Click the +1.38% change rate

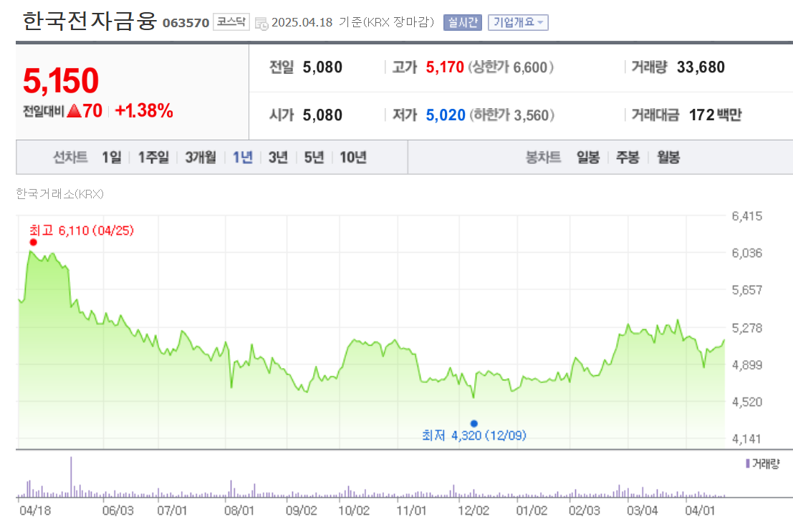pyautogui.click(x=144, y=110)
